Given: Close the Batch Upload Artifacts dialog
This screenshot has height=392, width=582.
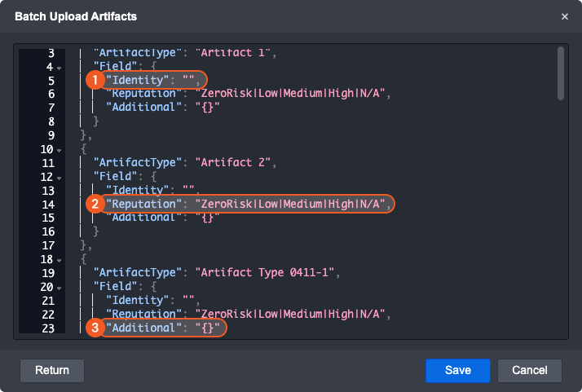Looking at the screenshot, I should pos(565,16).
